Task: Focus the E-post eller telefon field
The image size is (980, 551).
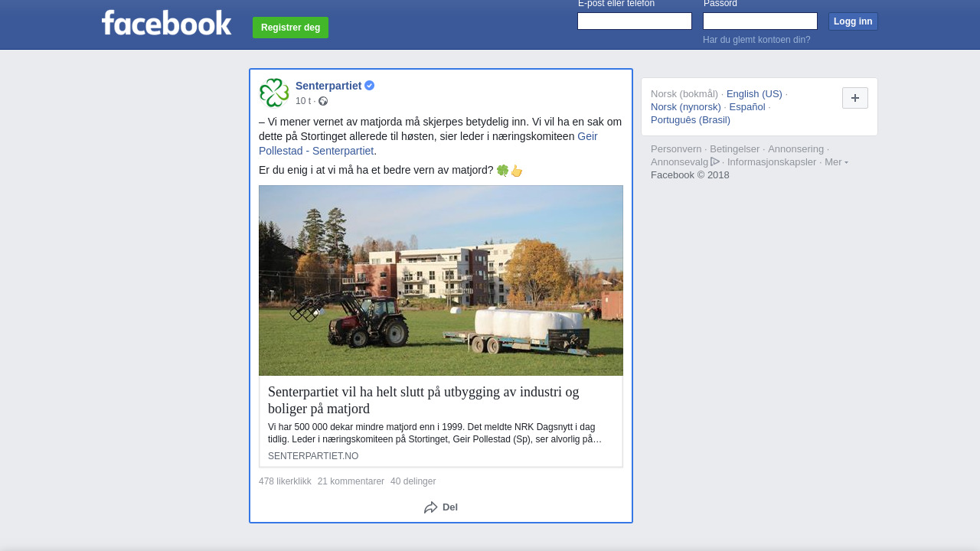Action: click(x=635, y=21)
